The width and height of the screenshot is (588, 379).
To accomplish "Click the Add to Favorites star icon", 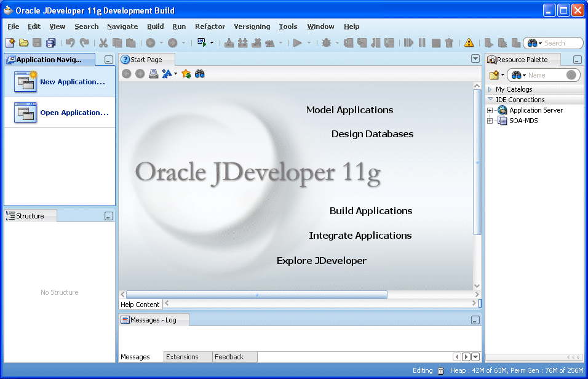I will [186, 74].
